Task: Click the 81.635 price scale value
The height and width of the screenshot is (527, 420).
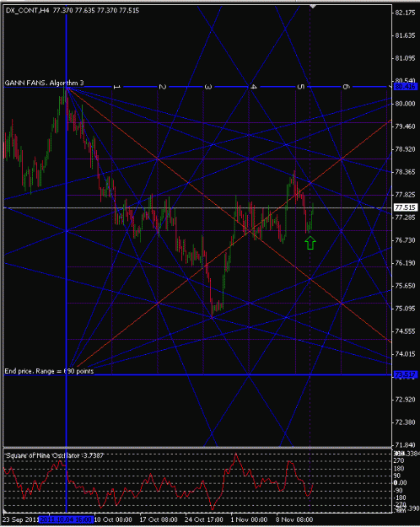Action: [405, 35]
